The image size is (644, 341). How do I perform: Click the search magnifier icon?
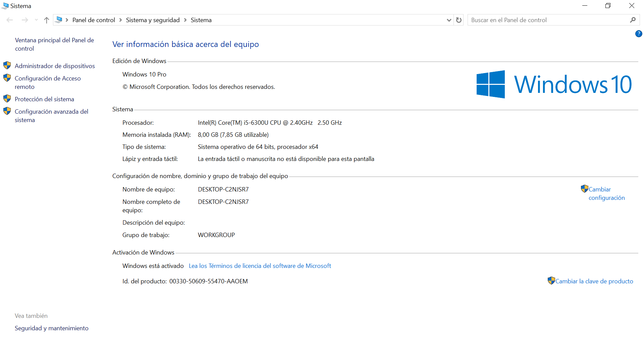pos(633,20)
